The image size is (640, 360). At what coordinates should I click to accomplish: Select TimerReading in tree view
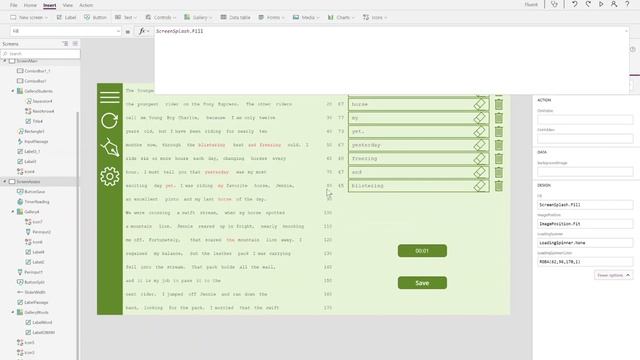pos(37,202)
